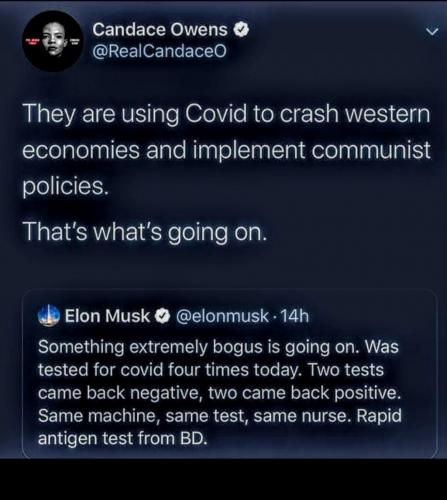Screen dimensions: 447x500
Task: Click 'came back negative, two came back positive' line
Action: 219,393
